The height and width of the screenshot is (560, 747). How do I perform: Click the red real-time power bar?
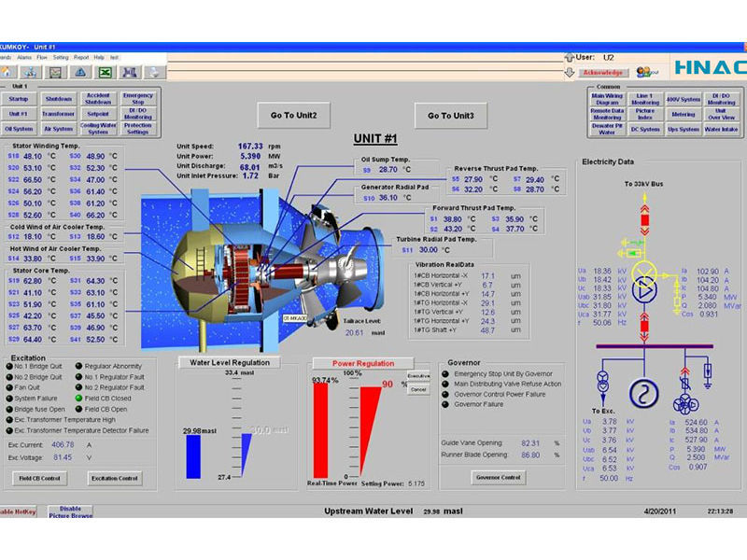320,430
